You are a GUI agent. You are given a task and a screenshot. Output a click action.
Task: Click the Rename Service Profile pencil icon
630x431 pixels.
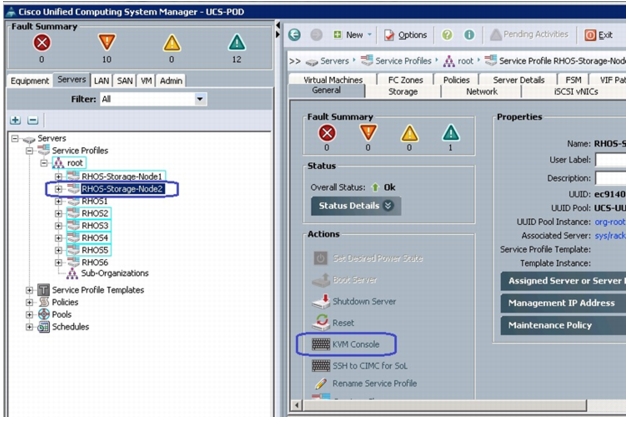click(321, 384)
